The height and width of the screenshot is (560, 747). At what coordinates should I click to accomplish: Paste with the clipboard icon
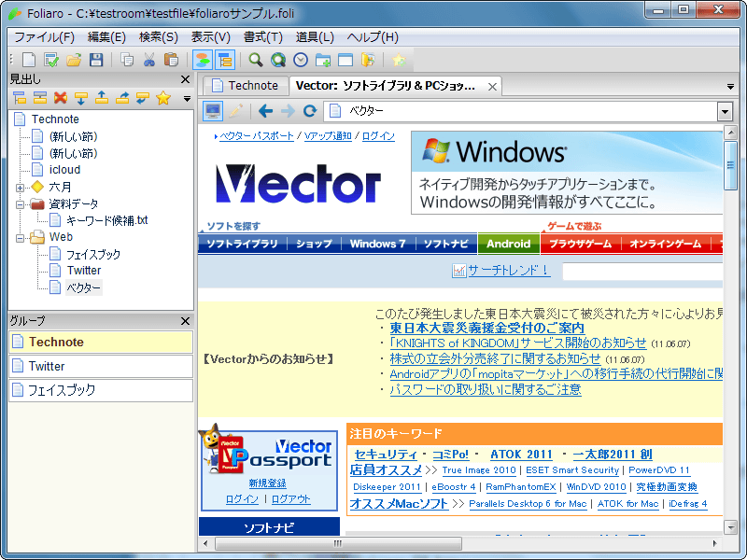(x=171, y=60)
